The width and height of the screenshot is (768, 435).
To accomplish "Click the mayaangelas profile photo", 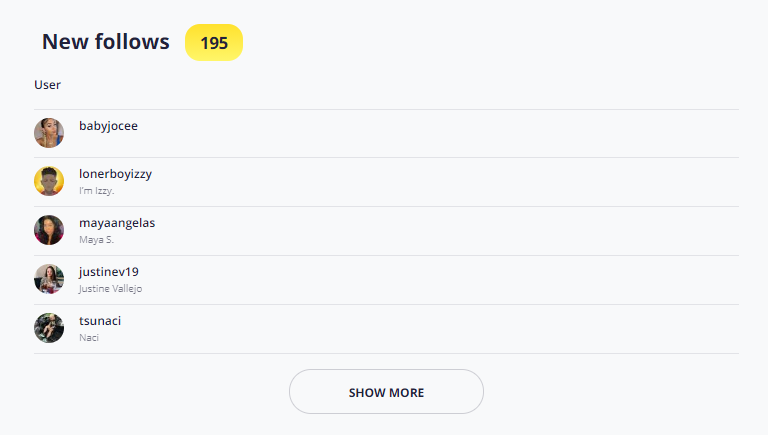I will pyautogui.click(x=49, y=230).
